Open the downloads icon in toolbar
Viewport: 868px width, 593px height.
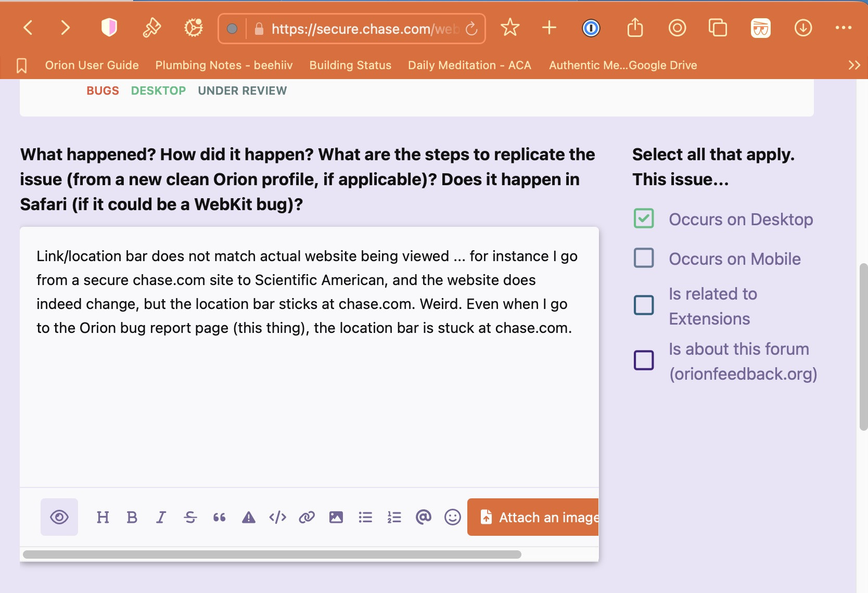(803, 28)
